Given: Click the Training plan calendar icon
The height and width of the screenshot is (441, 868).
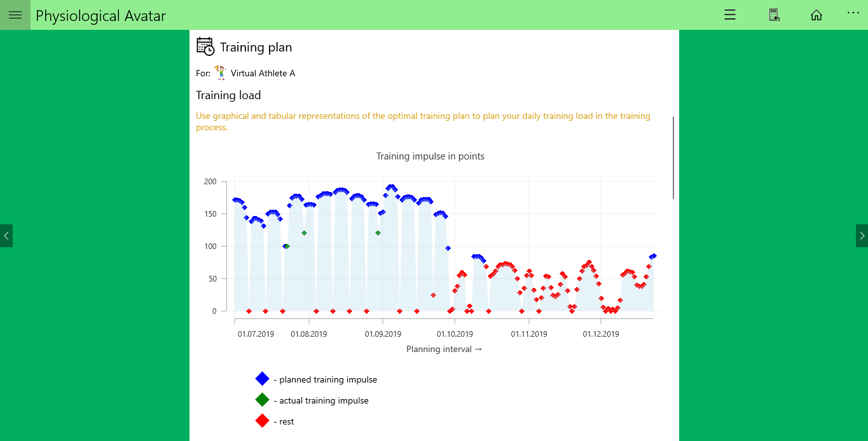Looking at the screenshot, I should [205, 46].
